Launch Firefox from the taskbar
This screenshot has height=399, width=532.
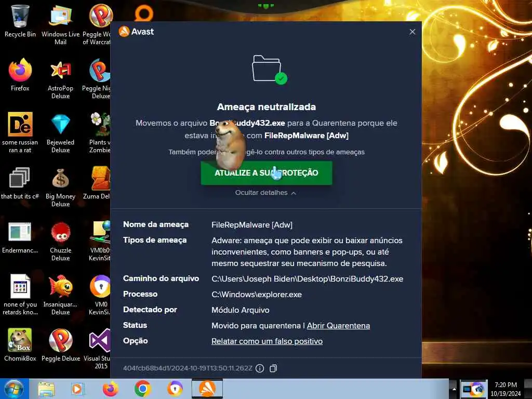[110, 389]
